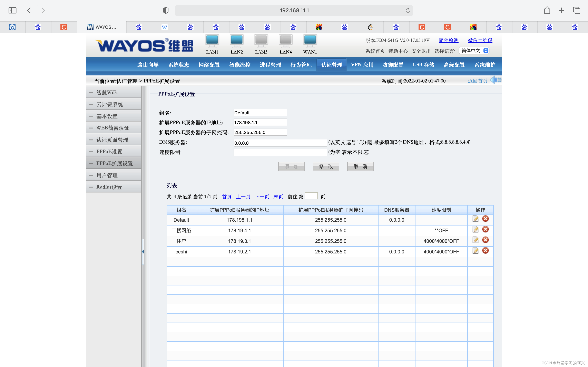
Task: Open the 固件检测 link
Action: click(448, 41)
